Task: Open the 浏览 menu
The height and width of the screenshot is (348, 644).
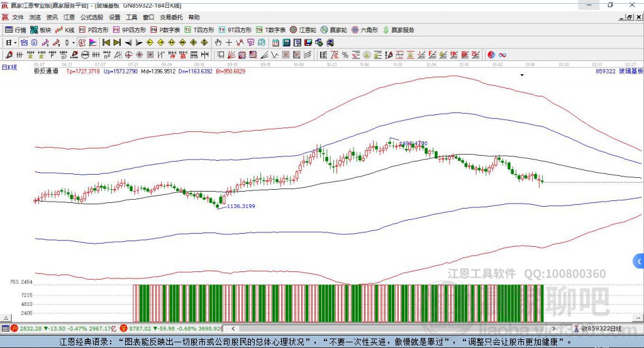Action: click(35, 17)
